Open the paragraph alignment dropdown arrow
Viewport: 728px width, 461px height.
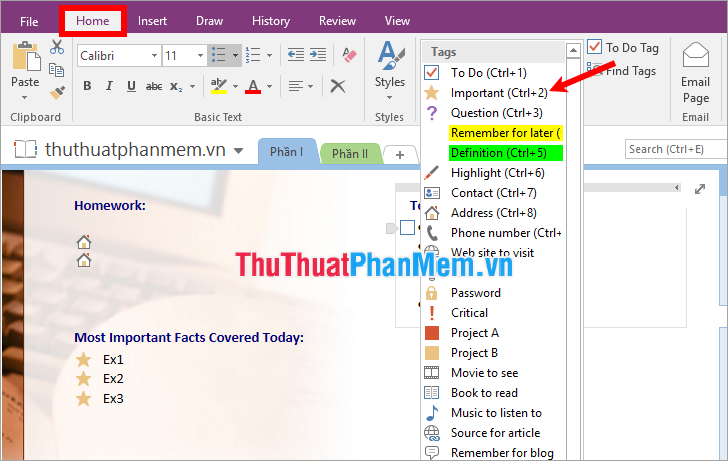(x=311, y=86)
